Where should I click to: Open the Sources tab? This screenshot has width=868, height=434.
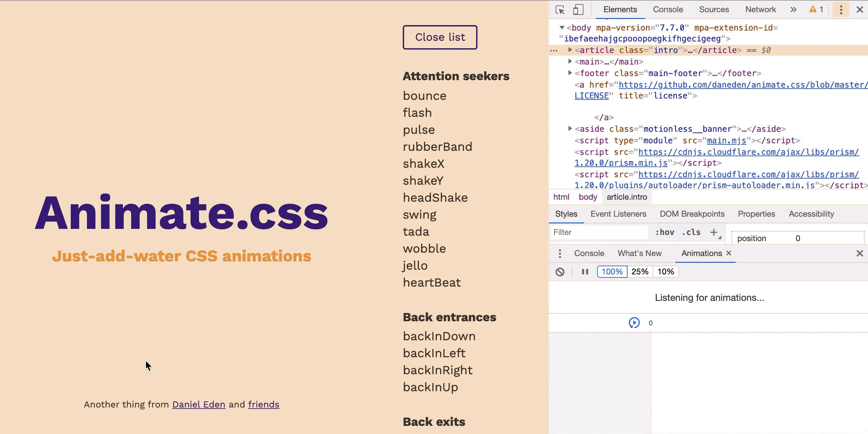pos(714,10)
